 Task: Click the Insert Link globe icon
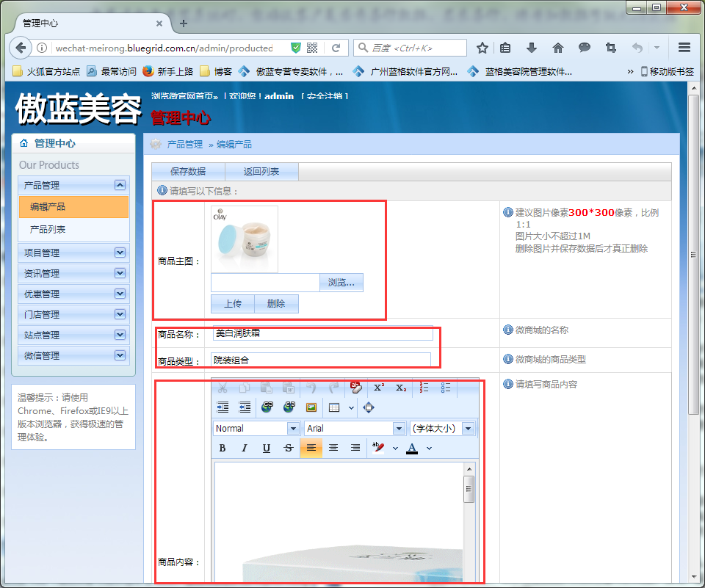tap(267, 407)
